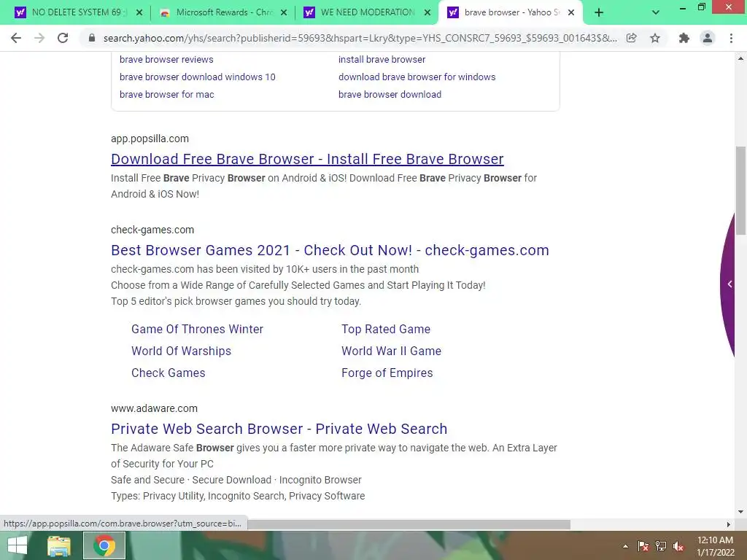Close the NO DELETE SYSTEM 69 tab
Image resolution: width=747 pixels, height=560 pixels.
tap(139, 13)
